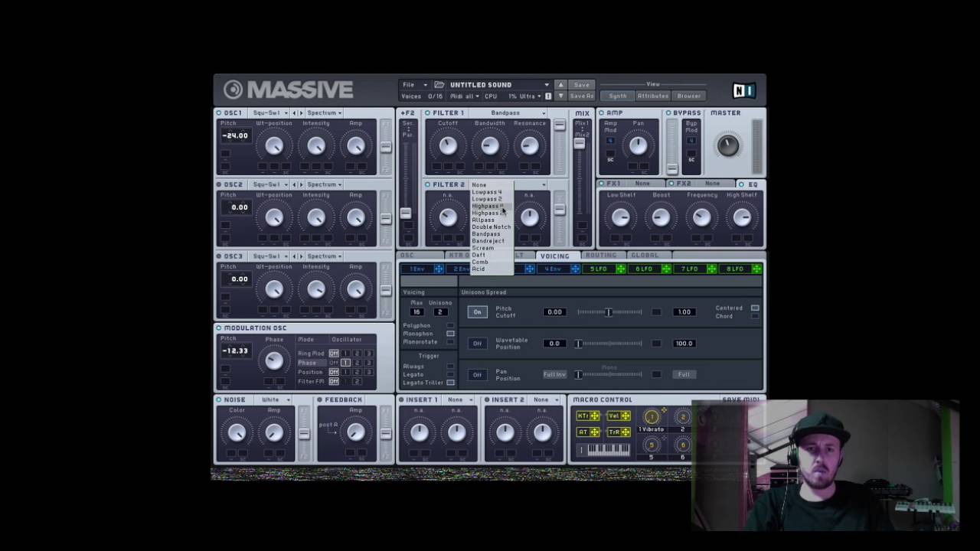Switch to Attributes view
The image size is (980, 551).
(x=652, y=96)
